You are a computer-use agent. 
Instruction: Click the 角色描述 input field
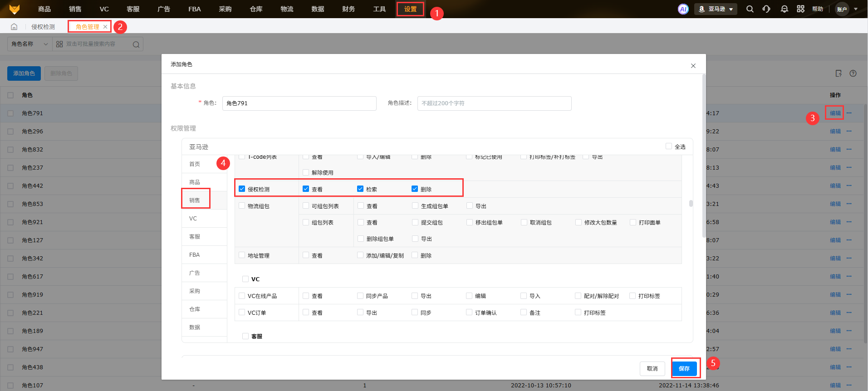pos(494,103)
